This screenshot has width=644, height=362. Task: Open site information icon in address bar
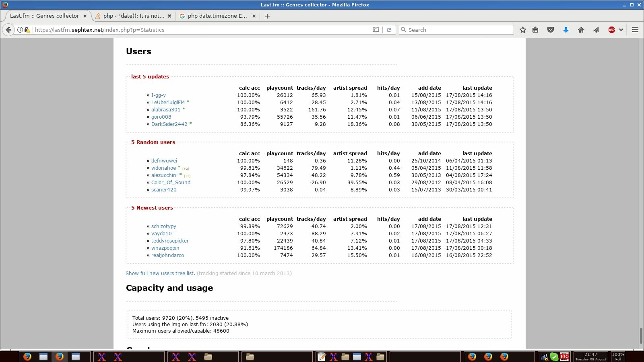pos(20,30)
